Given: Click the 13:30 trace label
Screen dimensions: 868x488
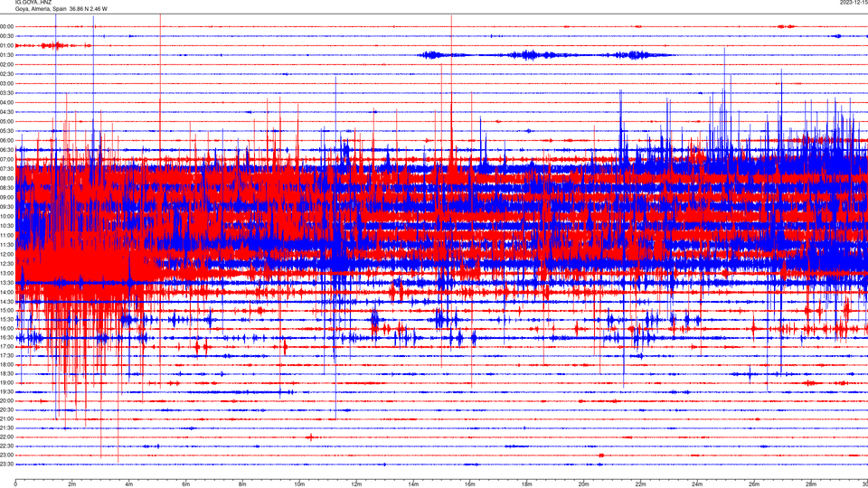Looking at the screenshot, I should point(7,283).
